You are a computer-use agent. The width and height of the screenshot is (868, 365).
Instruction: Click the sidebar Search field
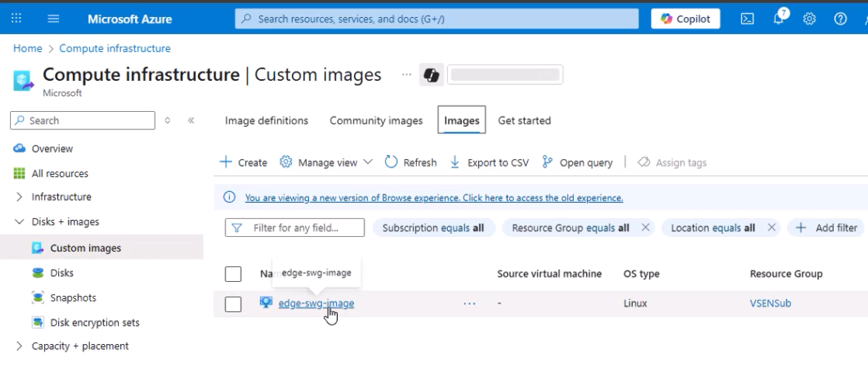82,120
